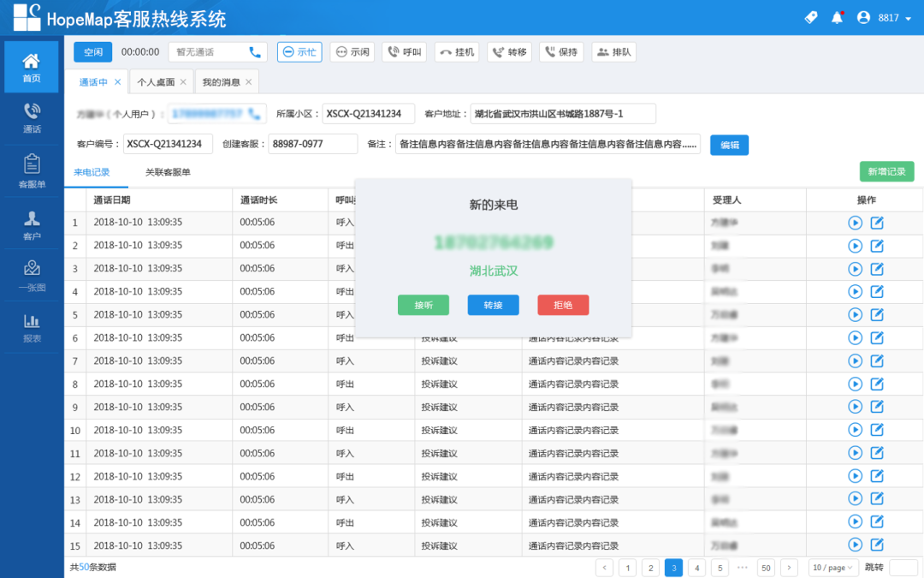Click the 通话日期 column header
Viewport: 924px width, 578px height.
(x=112, y=200)
